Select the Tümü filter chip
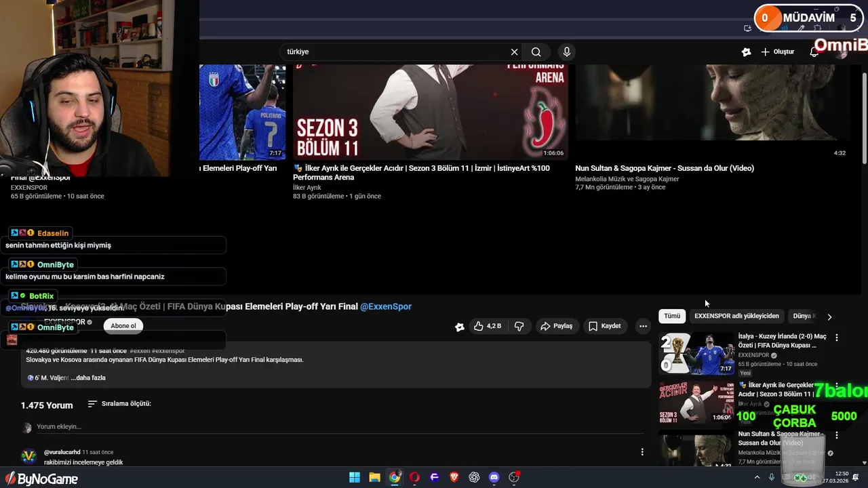Screen dimensions: 868x488 click(672, 316)
